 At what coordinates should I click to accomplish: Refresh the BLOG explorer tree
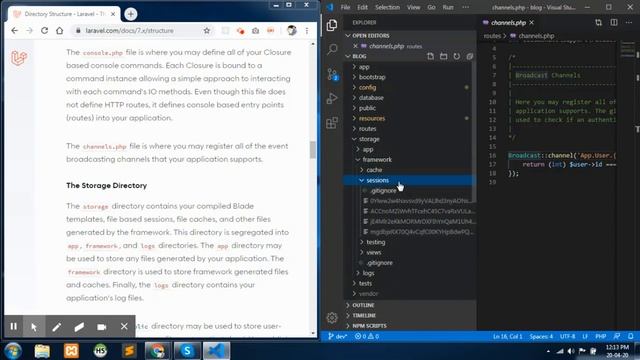pyautogui.click(x=456, y=56)
